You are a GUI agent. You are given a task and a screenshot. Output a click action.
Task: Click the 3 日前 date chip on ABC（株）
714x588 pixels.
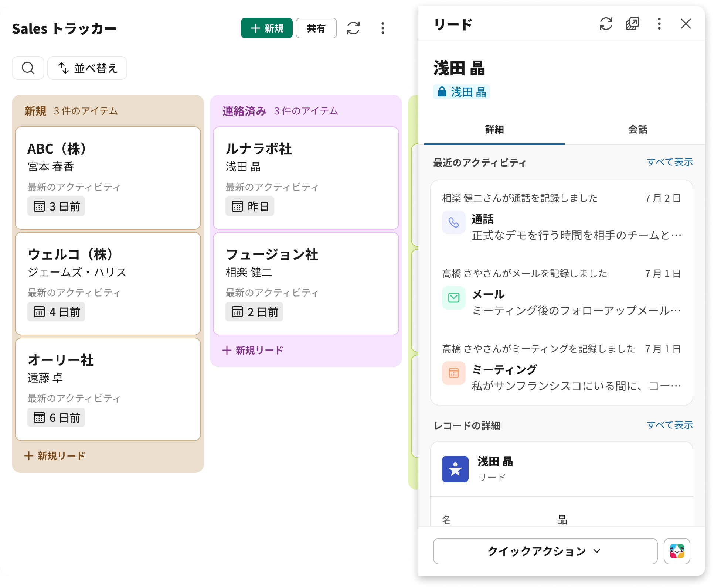pyautogui.click(x=56, y=206)
